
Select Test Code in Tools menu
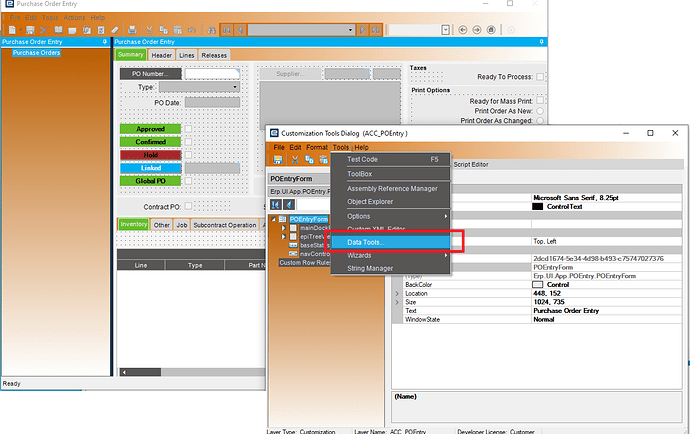391,159
